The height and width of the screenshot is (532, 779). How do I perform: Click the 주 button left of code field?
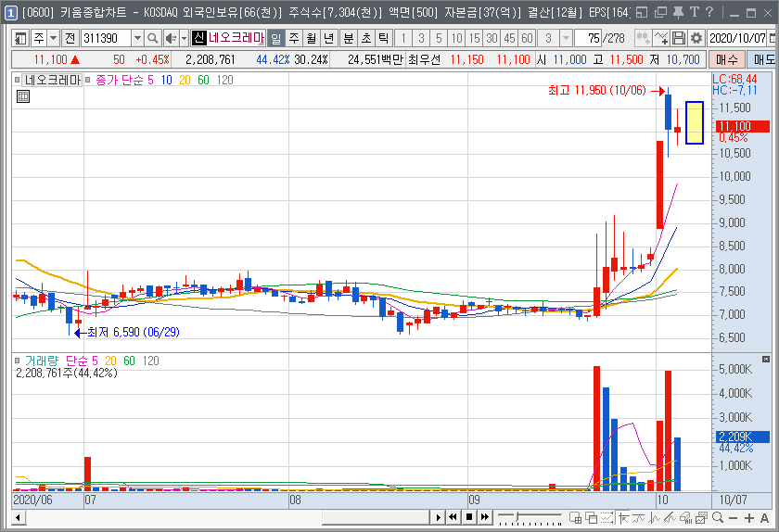pyautogui.click(x=39, y=38)
